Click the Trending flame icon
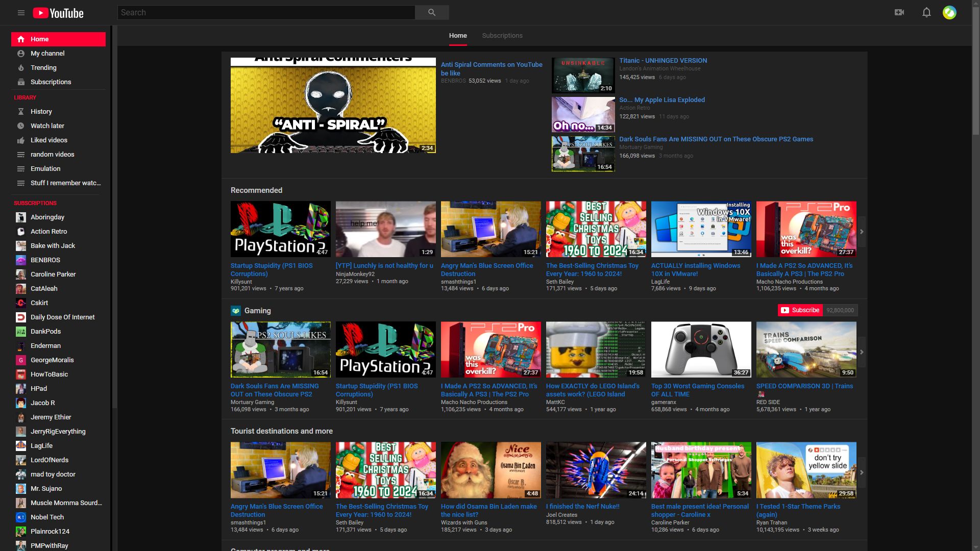The height and width of the screenshot is (551, 980). [x=21, y=68]
